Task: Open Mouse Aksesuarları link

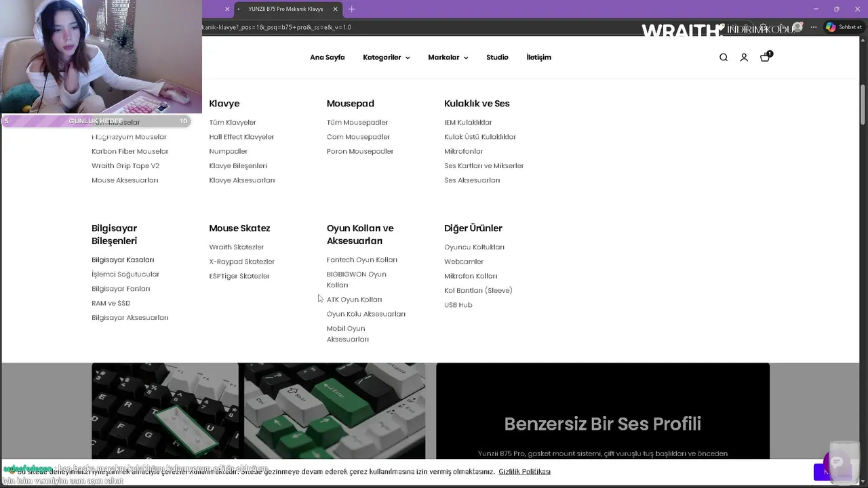Action: tap(125, 180)
